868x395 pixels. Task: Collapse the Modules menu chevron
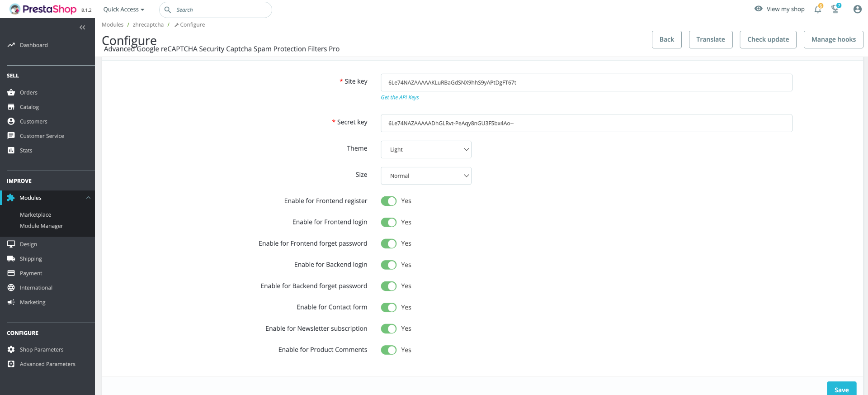tap(88, 198)
